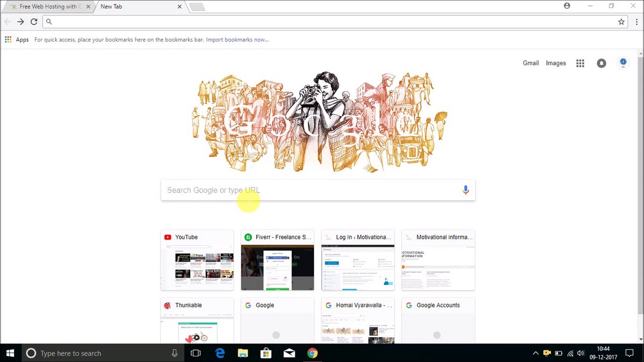Open the volume speaker tray icon
The width and height of the screenshot is (644, 362).
pyautogui.click(x=581, y=353)
